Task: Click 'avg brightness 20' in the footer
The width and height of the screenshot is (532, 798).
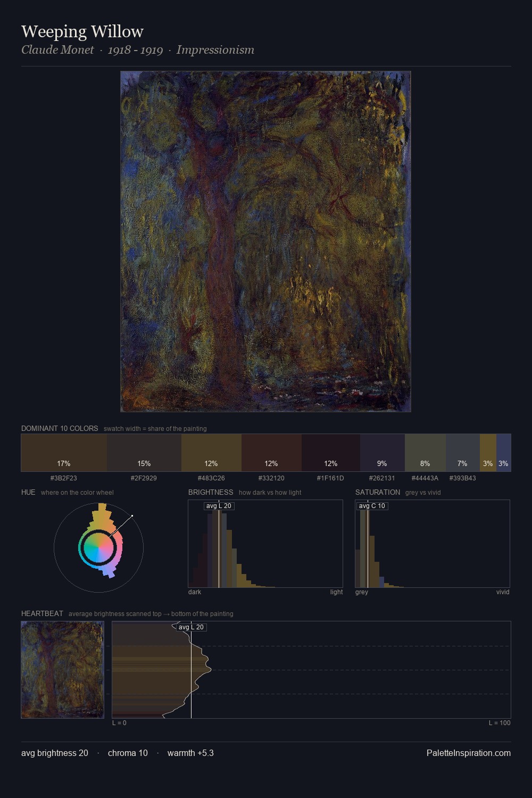Action: [55, 753]
